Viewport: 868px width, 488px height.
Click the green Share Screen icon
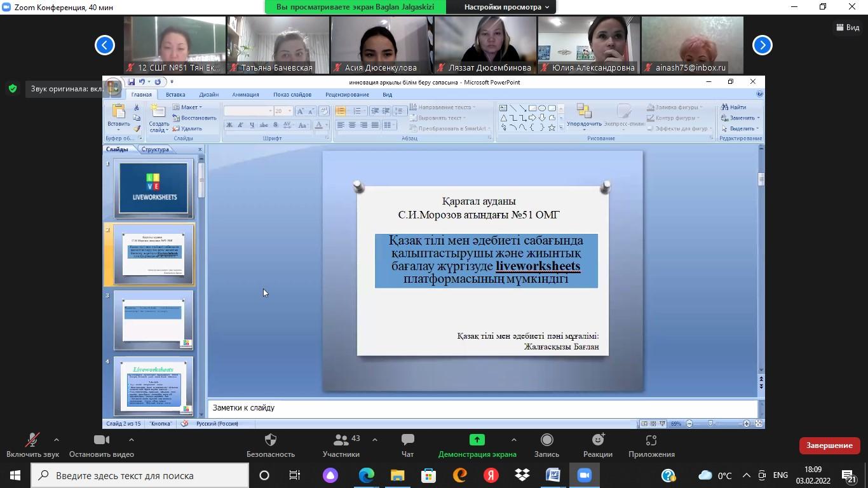pos(477,440)
